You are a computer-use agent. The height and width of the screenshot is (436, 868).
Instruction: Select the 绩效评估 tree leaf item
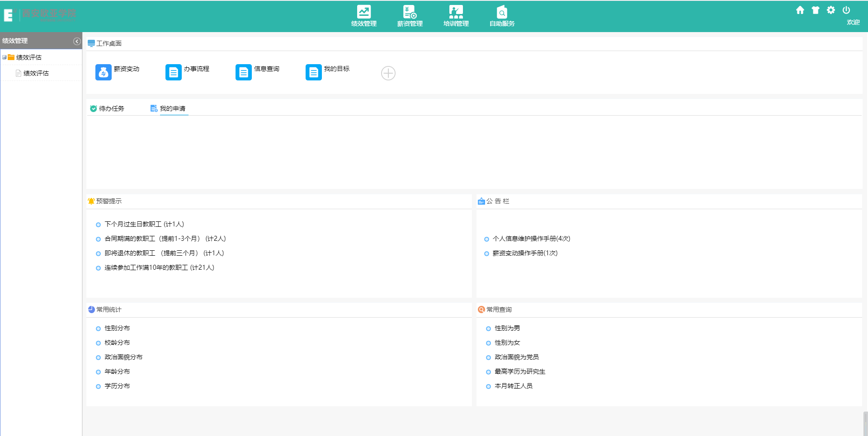coord(36,73)
